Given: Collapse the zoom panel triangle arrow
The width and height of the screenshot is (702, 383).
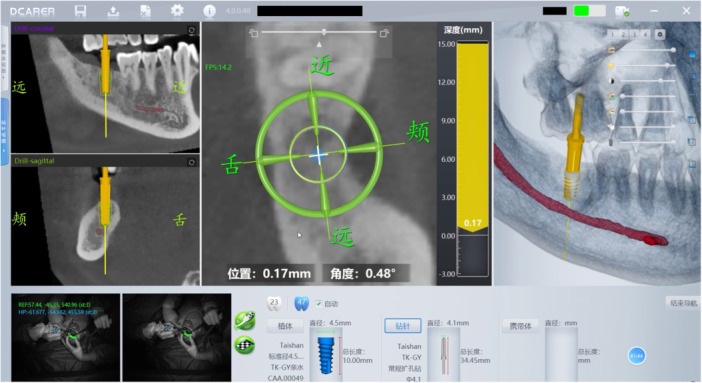Looking at the screenshot, I should (319, 44).
